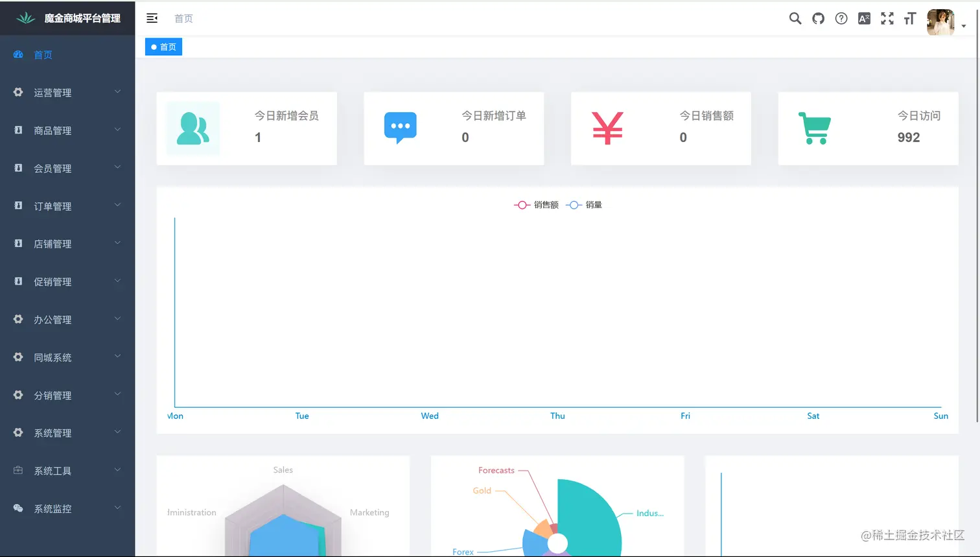Click the Sales radar chart label

coord(283,469)
